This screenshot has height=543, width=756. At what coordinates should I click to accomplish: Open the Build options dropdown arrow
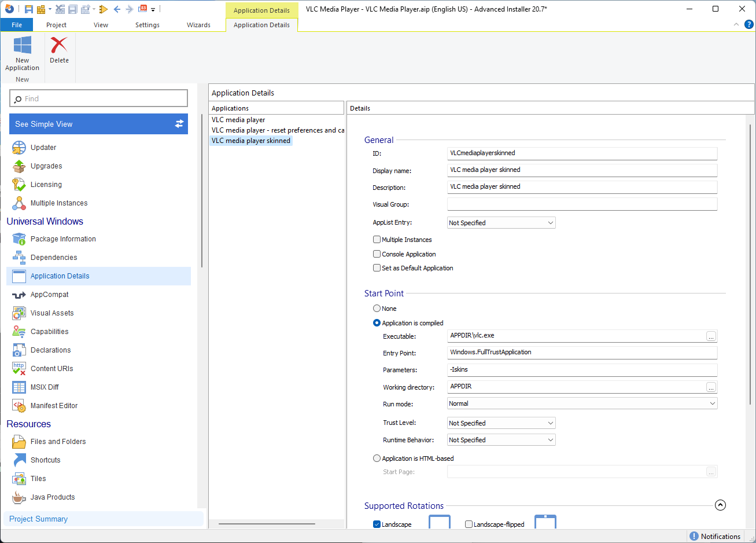[x=50, y=9]
